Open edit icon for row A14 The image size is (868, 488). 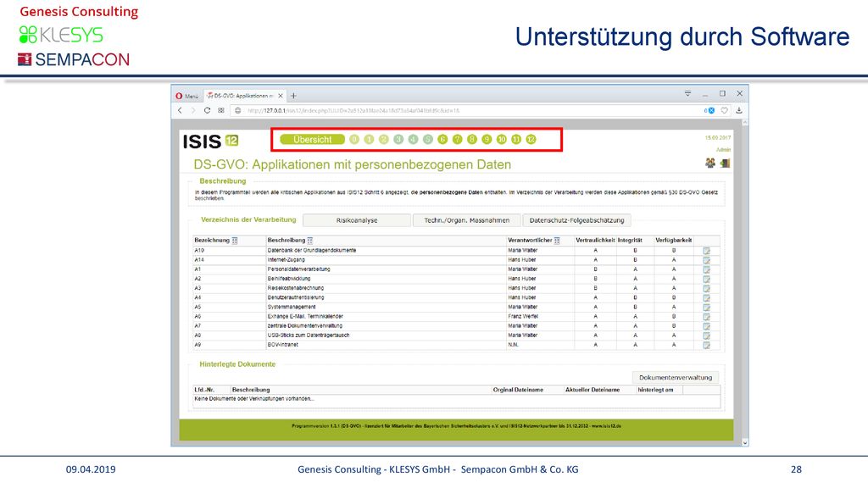coord(706,260)
